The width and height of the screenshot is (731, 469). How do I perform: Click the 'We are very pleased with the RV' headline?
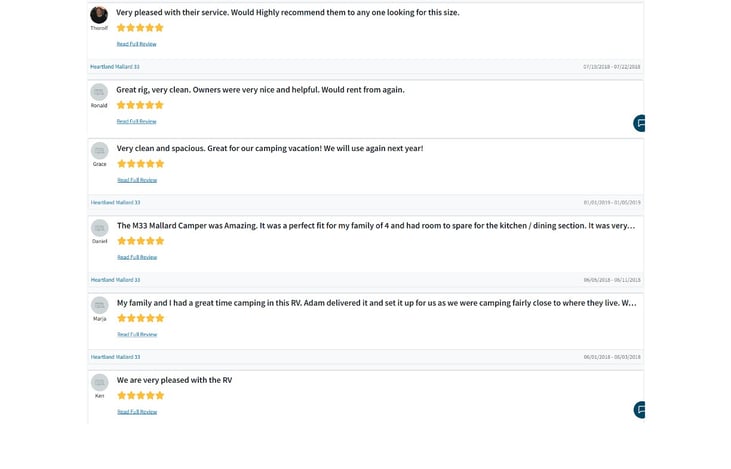(x=174, y=380)
